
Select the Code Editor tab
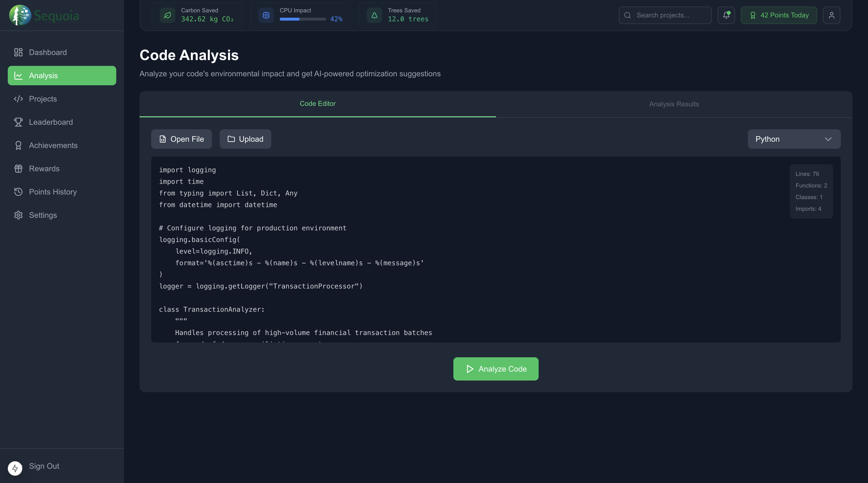coord(318,104)
